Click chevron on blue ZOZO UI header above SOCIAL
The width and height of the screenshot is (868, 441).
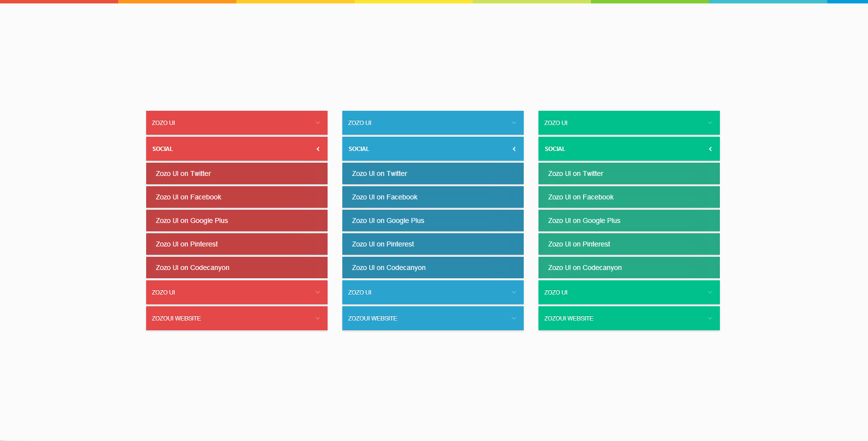coord(514,123)
